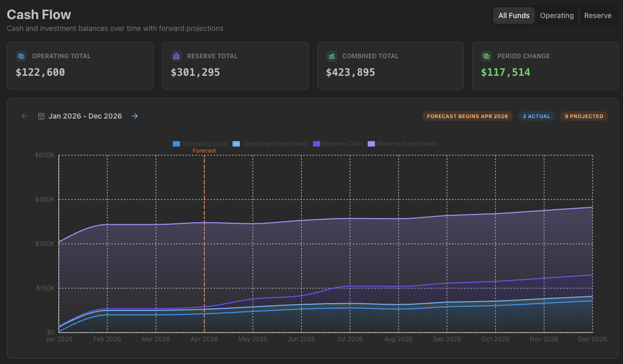Viewport: 623px width, 364px height.
Task: Open the Jan 2026 - Dec 2026 range picker
Action: tap(85, 116)
